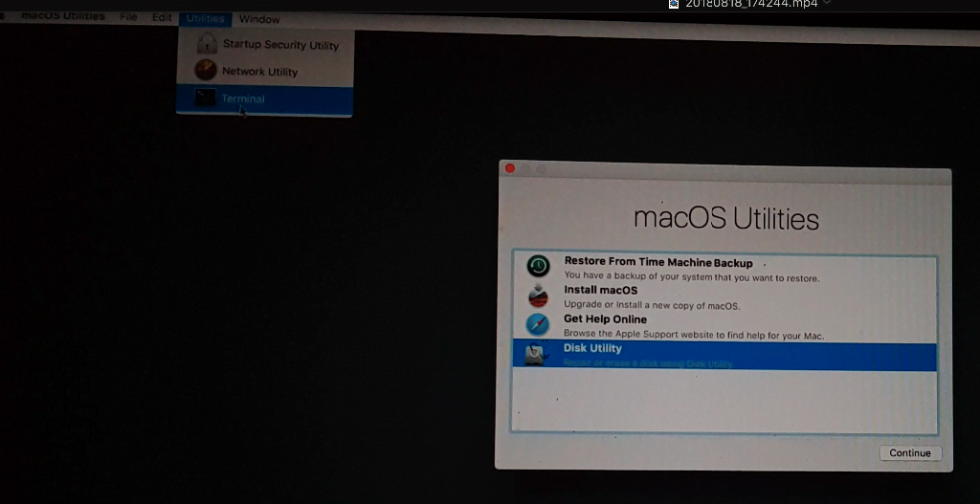The image size is (980, 504).
Task: Click the Time Machine clock icon
Action: [538, 266]
